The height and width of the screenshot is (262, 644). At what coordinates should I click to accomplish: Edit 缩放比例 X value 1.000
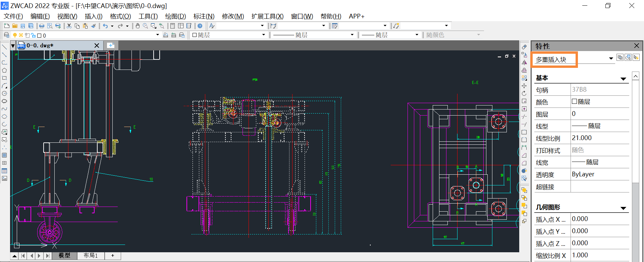[600, 255]
